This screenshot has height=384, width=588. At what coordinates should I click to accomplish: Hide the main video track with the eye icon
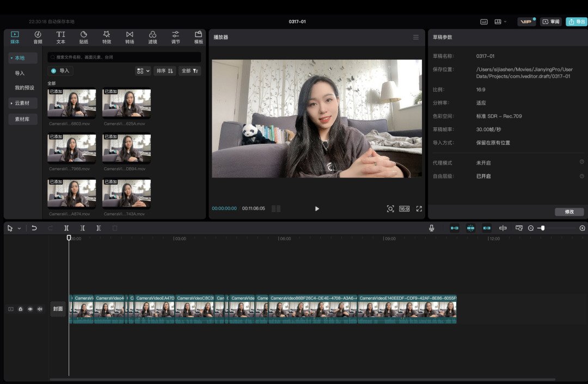(x=30, y=309)
